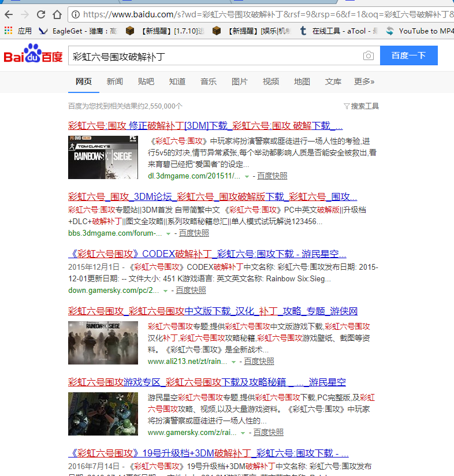Viewport: 454px width, 476px height.
Task: Switch to the 新闻 tab
Action: click(115, 81)
